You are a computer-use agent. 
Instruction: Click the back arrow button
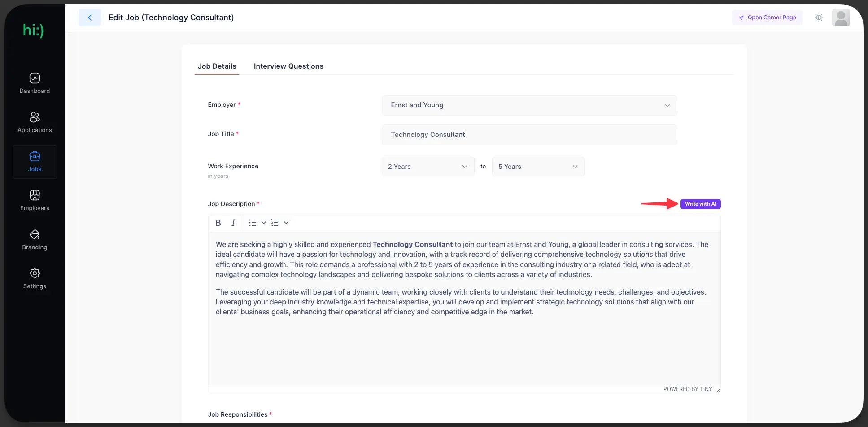coord(90,18)
